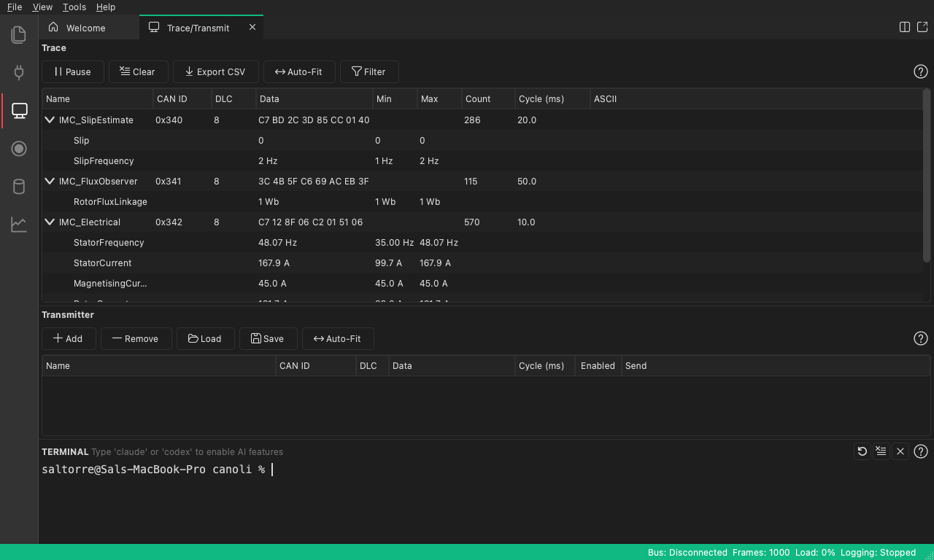This screenshot has height=560, width=934.
Task: Clear the terminal output icon
Action: pos(881,451)
